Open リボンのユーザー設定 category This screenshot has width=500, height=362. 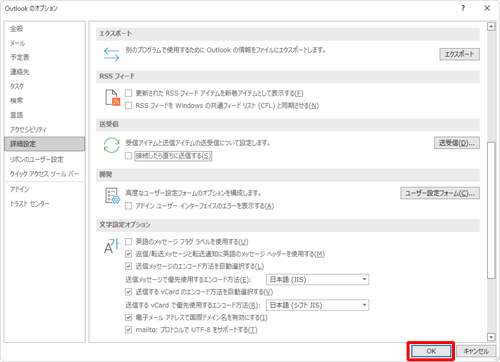pyautogui.click(x=45, y=160)
